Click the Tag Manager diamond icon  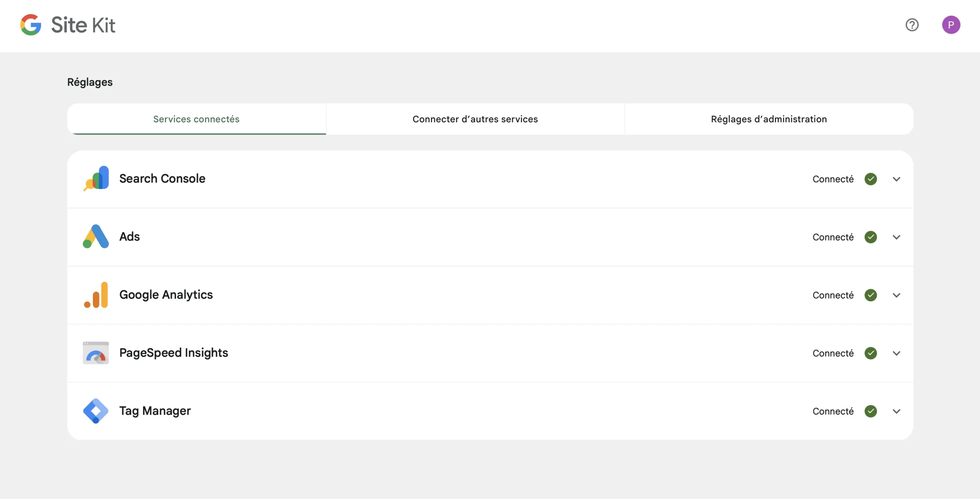(x=96, y=411)
